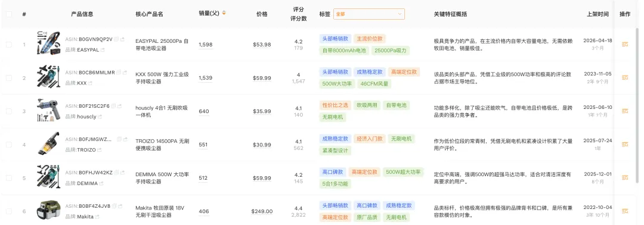Open DEMIMA brand external link icon
The image size is (644, 225).
(x=101, y=183)
